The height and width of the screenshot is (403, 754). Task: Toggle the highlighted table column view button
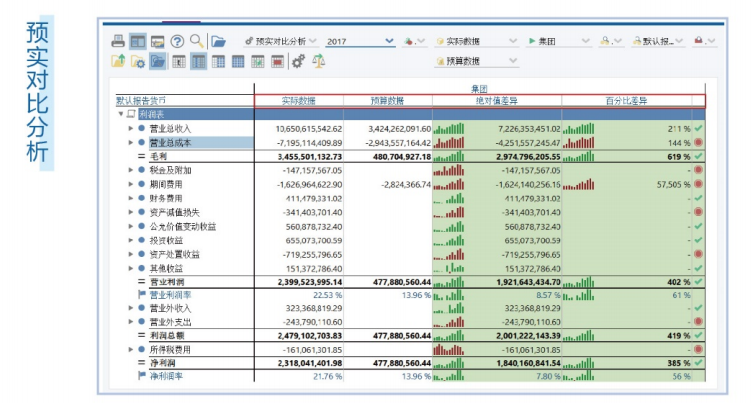[x=198, y=61]
